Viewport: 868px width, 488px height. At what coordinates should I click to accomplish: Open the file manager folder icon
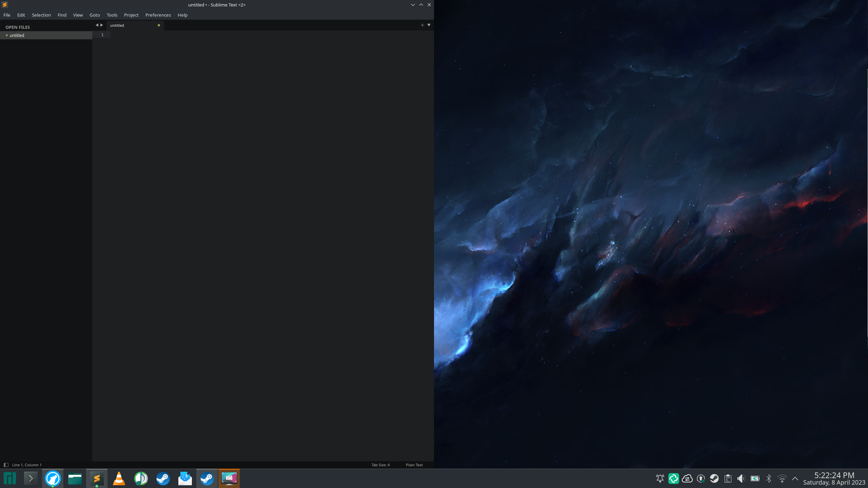75,479
